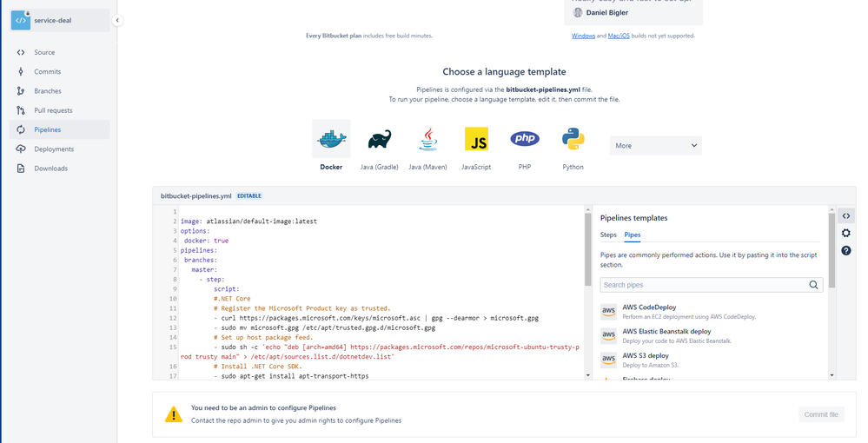The width and height of the screenshot is (868, 443).
Task: Switch to the Pipes tab
Action: [633, 235]
